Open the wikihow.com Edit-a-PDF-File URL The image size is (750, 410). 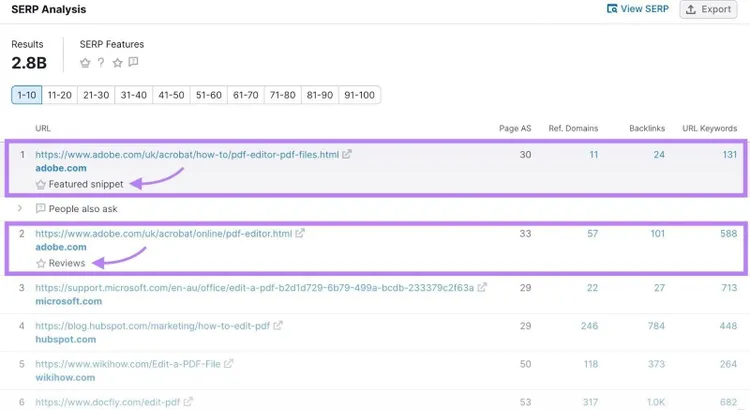point(128,364)
